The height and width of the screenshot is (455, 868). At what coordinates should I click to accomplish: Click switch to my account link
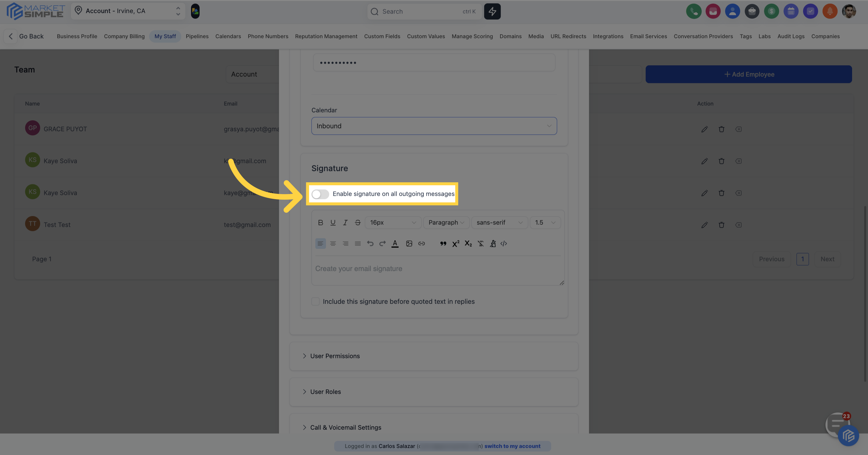pyautogui.click(x=512, y=446)
